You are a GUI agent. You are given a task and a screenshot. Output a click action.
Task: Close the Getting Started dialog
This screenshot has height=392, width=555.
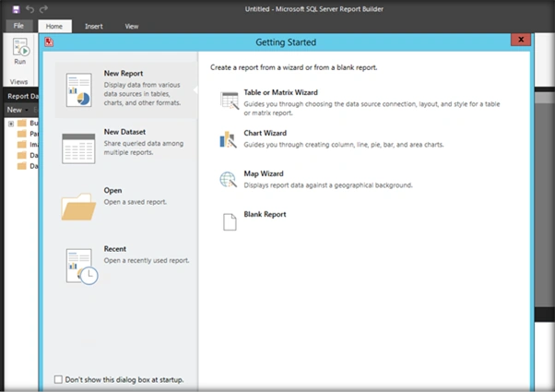[521, 40]
